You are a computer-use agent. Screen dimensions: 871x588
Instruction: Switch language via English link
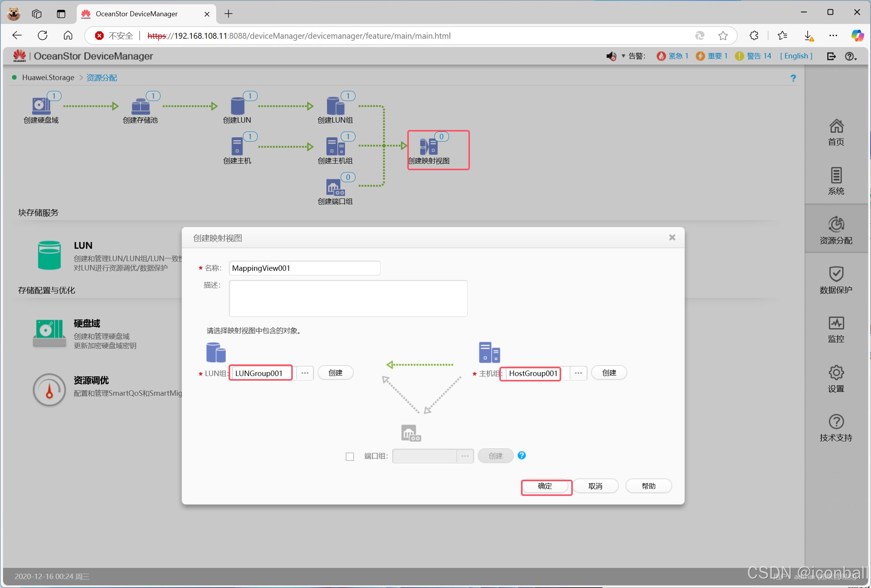(796, 56)
